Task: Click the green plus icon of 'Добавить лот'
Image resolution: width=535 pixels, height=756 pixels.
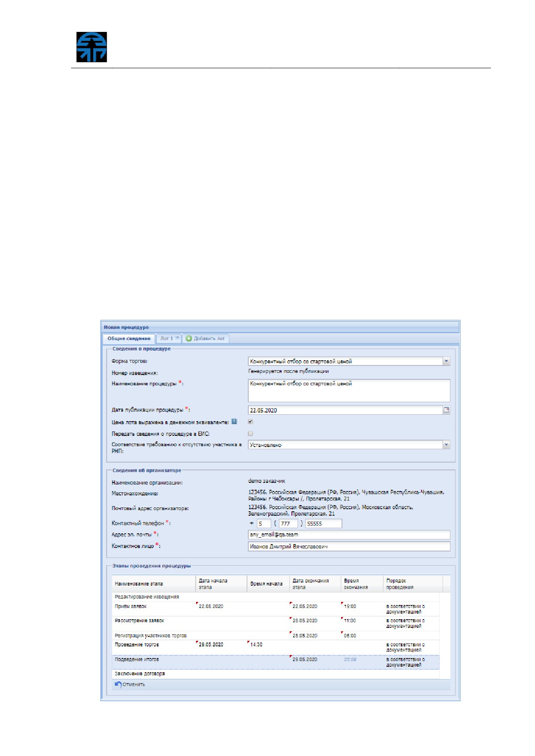Action: tap(189, 338)
